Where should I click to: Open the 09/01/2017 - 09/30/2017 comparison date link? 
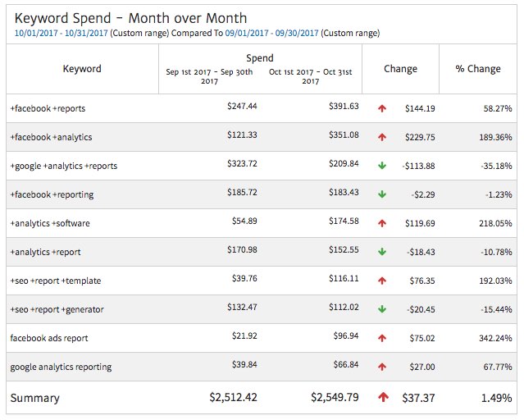(280, 33)
